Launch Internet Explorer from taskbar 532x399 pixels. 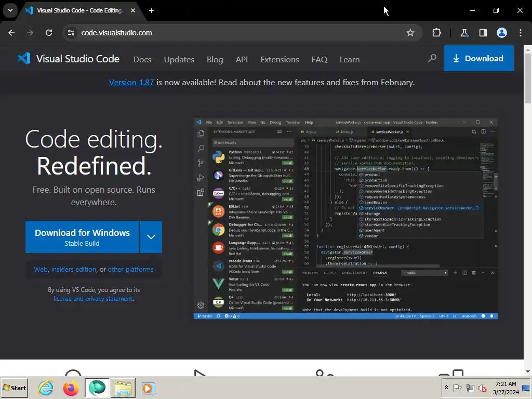[x=46, y=388]
